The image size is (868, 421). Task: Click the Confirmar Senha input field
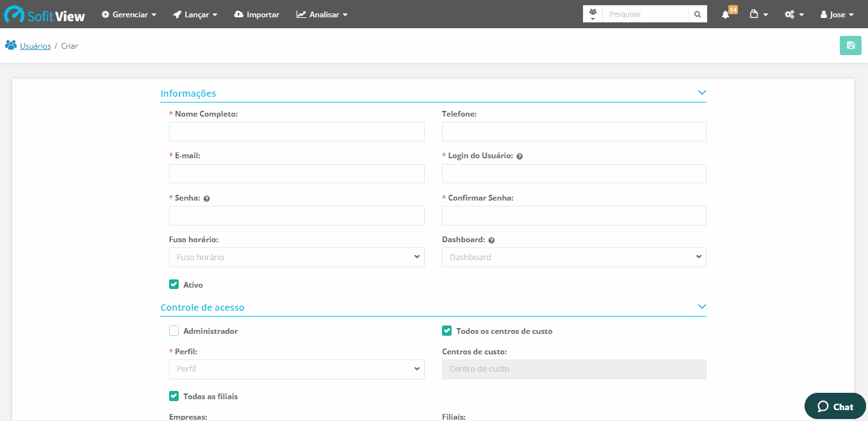tap(574, 215)
